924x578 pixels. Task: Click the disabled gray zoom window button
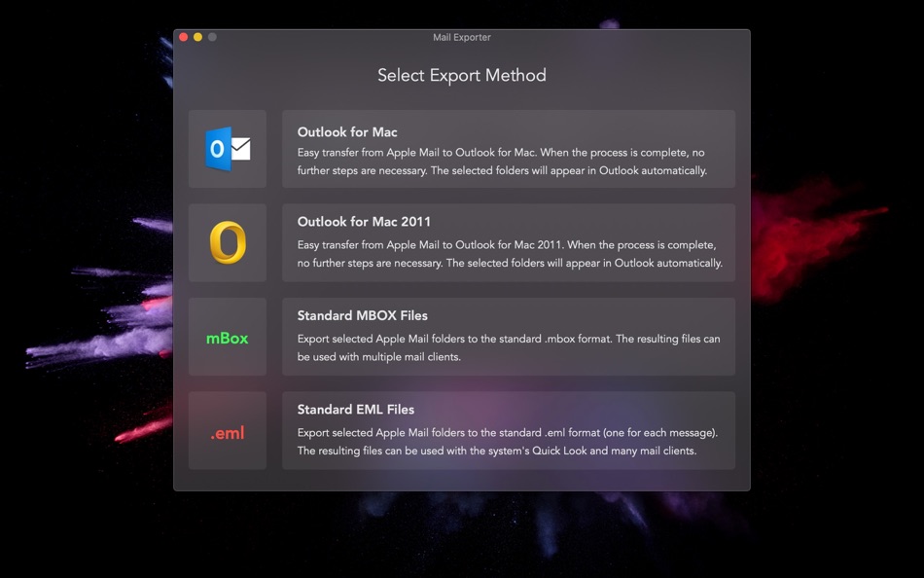(212, 37)
